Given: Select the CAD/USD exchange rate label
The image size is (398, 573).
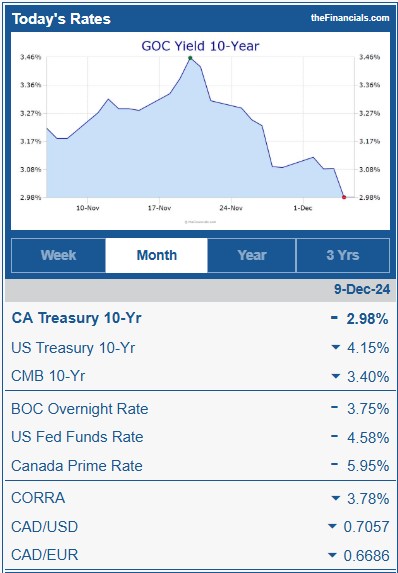Looking at the screenshot, I should point(45,527).
